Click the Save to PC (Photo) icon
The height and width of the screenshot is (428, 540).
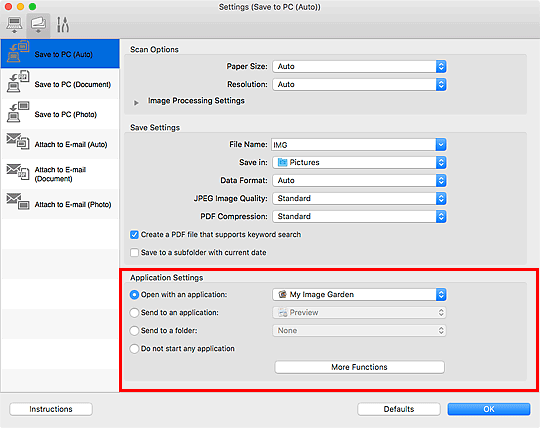click(18, 112)
